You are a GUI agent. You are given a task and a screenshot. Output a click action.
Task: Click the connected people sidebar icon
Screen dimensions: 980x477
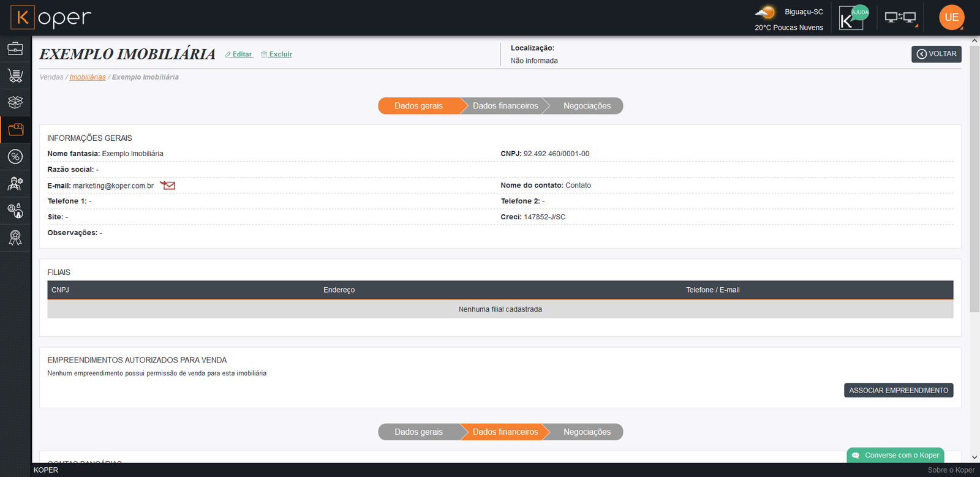coord(15,211)
